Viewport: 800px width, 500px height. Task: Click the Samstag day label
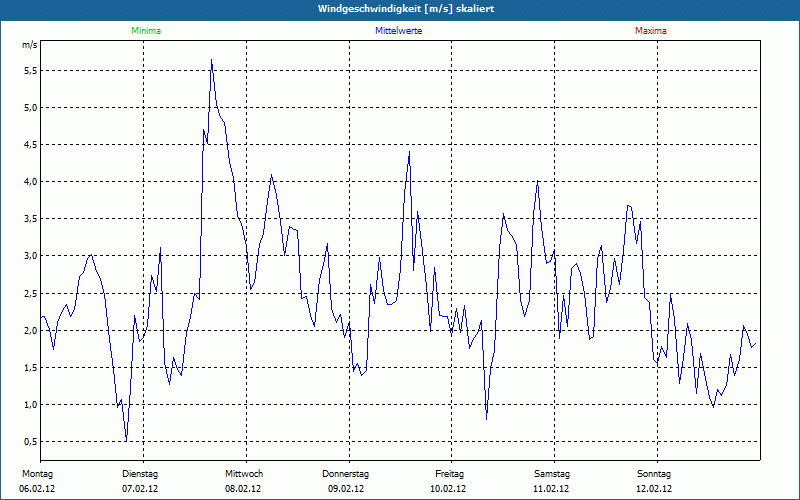tap(552, 474)
